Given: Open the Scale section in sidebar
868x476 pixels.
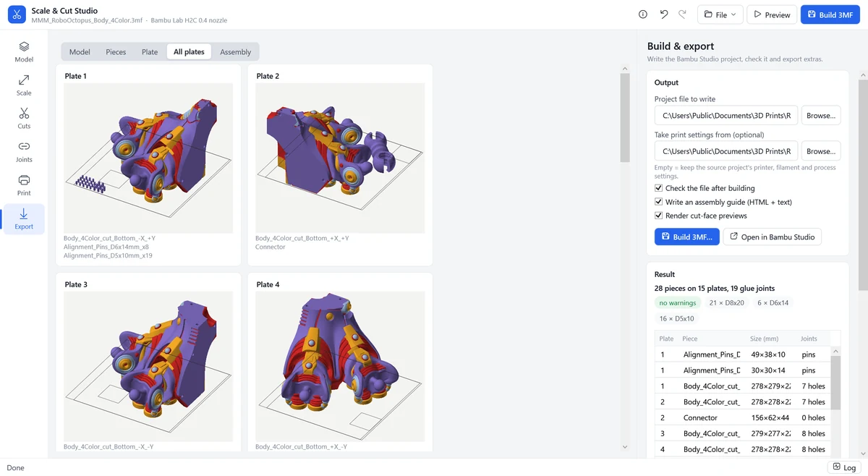Looking at the screenshot, I should coord(24,85).
